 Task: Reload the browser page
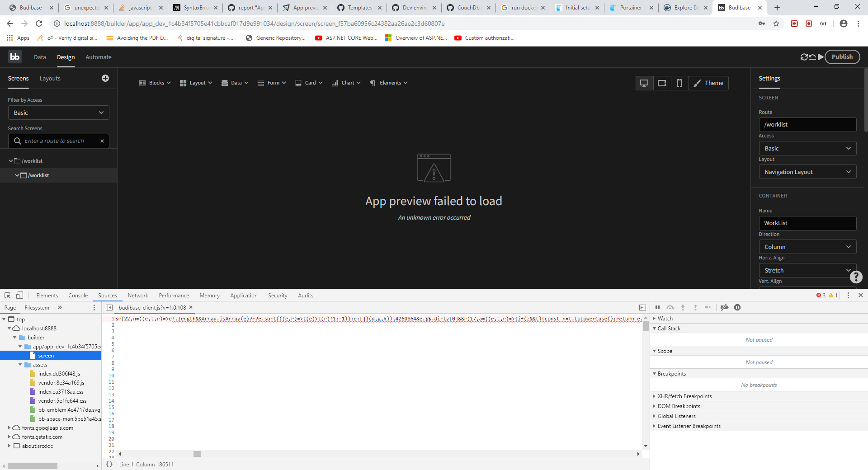pyautogui.click(x=39, y=23)
